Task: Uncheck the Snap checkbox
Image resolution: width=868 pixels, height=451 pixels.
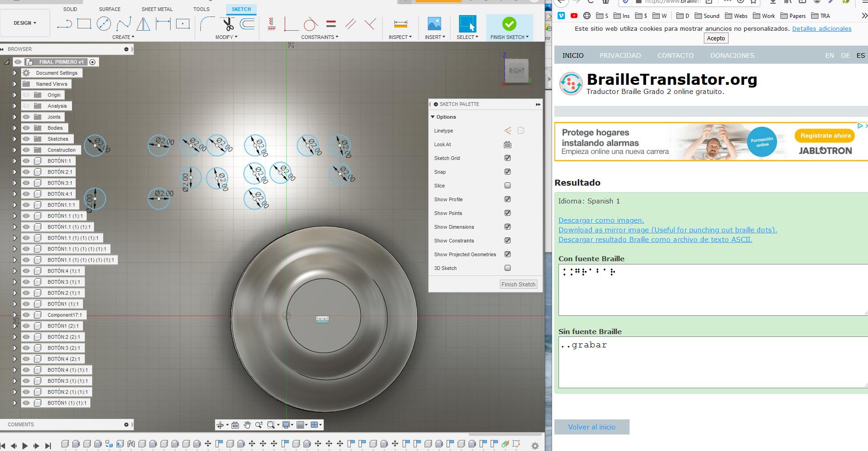Action: coord(508,172)
